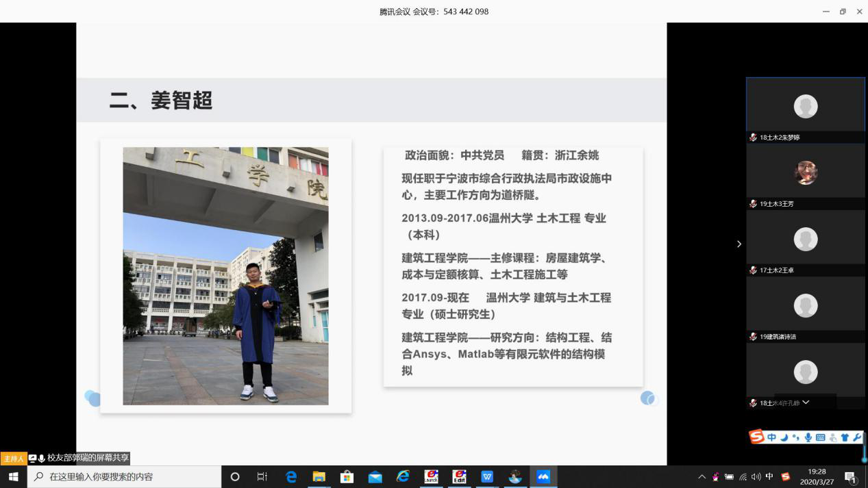The width and height of the screenshot is (868, 488).
Task: Open Sogou voice input microphone
Action: click(808, 437)
